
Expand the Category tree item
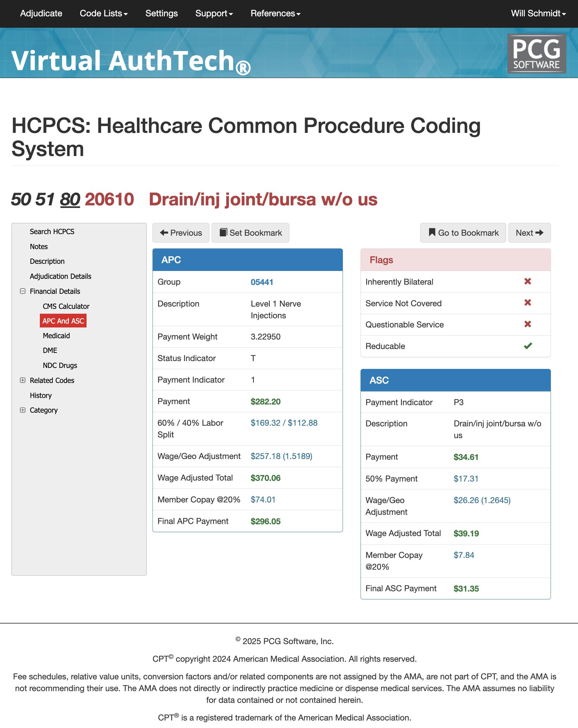click(x=23, y=410)
